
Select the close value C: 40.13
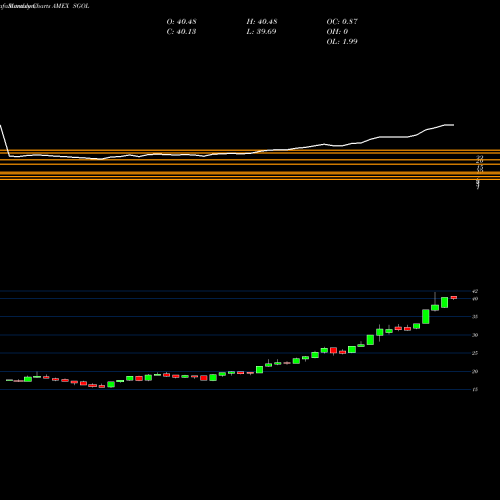(181, 32)
